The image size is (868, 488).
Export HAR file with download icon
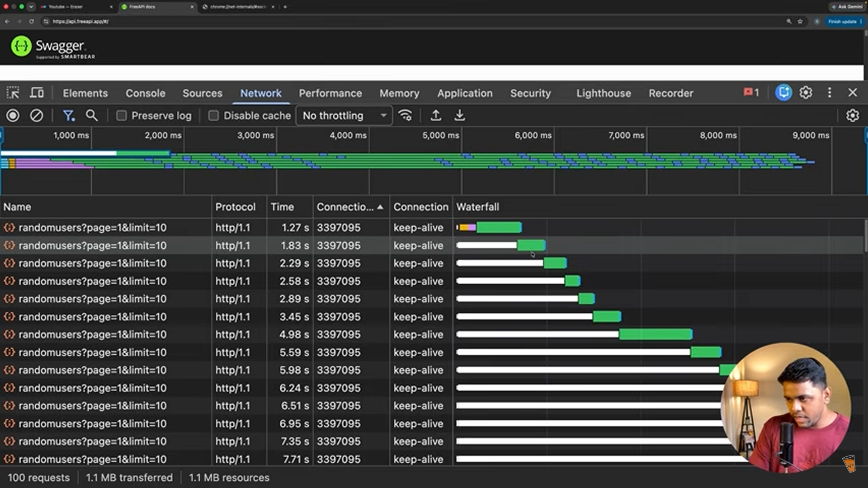459,116
